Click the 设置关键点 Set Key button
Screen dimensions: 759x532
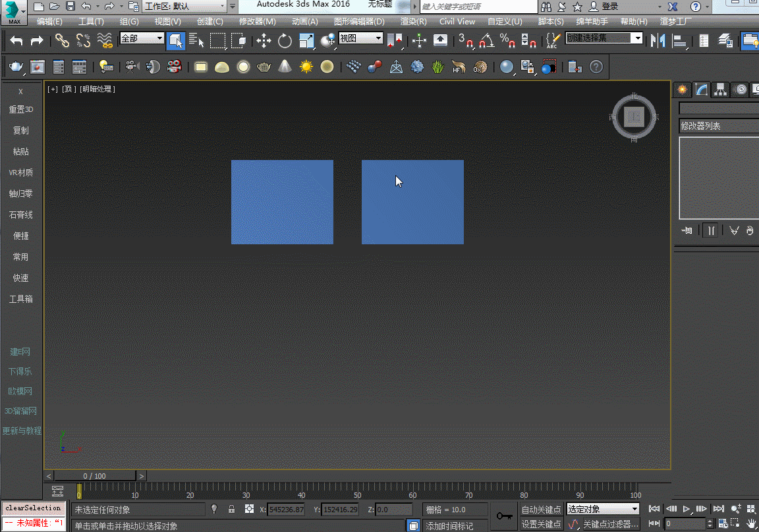pos(541,524)
